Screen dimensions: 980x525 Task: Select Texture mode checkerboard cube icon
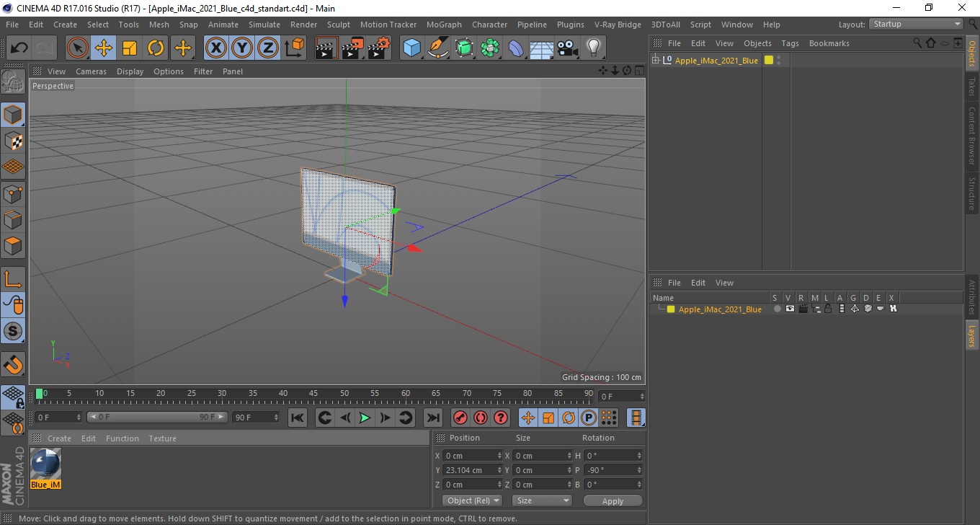(x=13, y=141)
